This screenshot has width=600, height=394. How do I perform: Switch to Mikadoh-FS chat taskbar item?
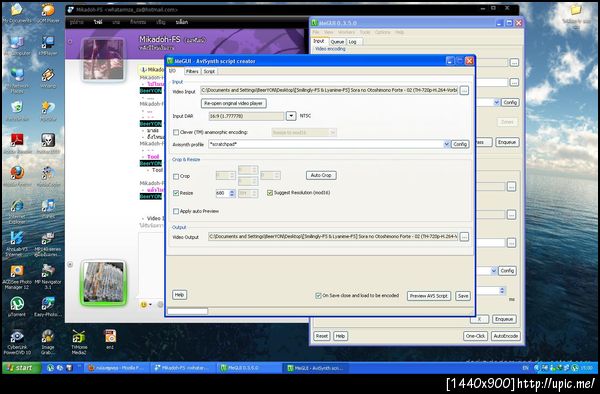[184, 368]
